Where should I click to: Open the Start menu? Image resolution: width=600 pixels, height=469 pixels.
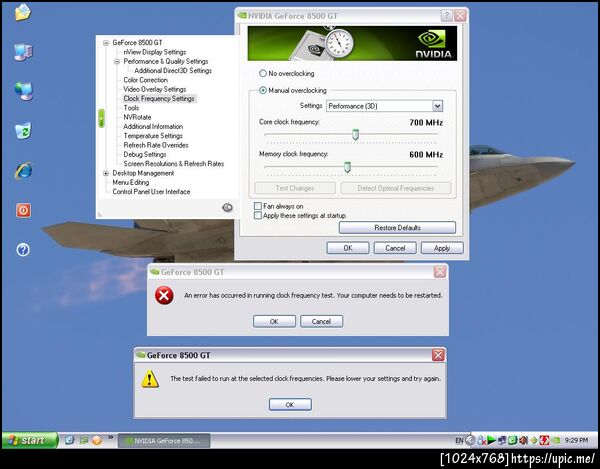29,440
